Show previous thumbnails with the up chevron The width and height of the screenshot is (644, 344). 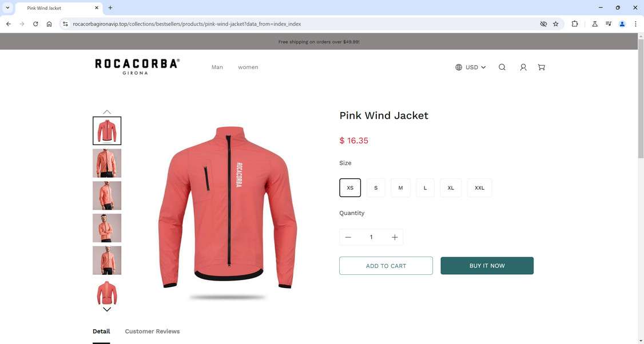(x=107, y=111)
